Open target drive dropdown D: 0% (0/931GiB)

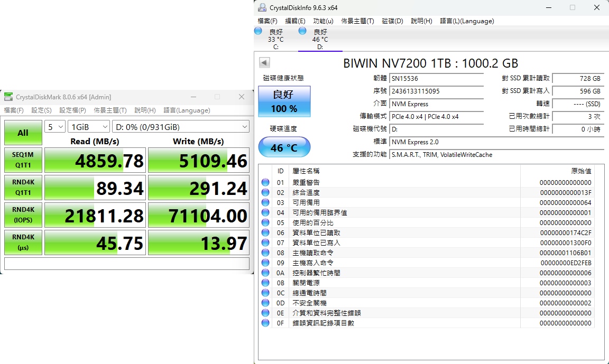[x=181, y=127]
